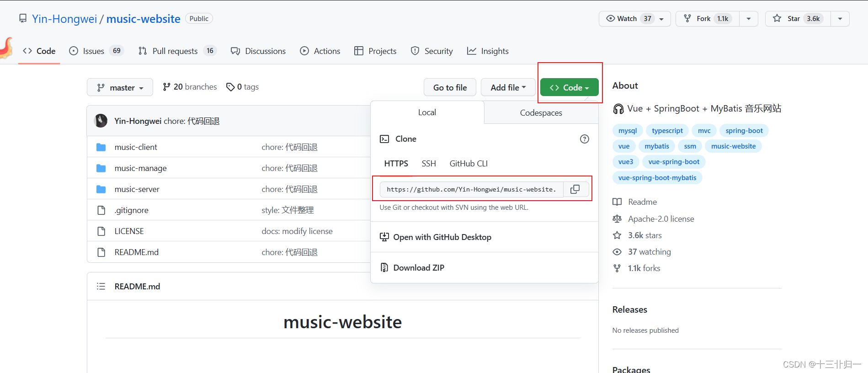This screenshot has width=868, height=373.
Task: Open the music-manage folder
Action: point(140,168)
